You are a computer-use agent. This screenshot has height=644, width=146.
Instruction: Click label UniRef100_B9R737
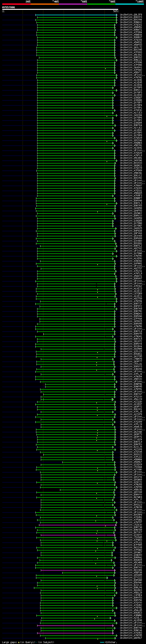(131, 304)
